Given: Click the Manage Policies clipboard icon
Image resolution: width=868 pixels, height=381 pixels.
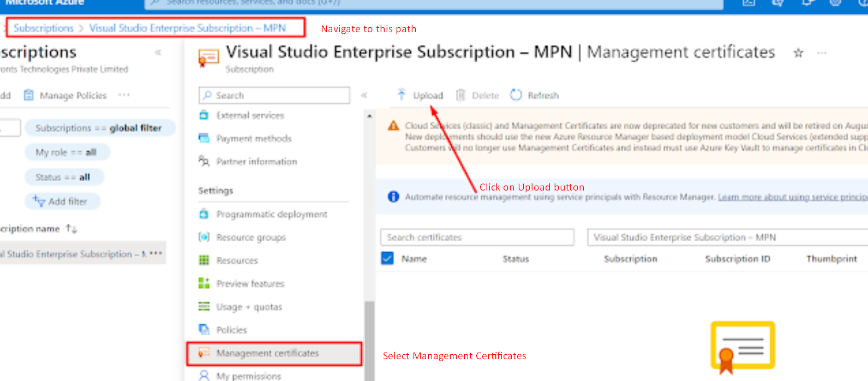Looking at the screenshot, I should (x=28, y=95).
